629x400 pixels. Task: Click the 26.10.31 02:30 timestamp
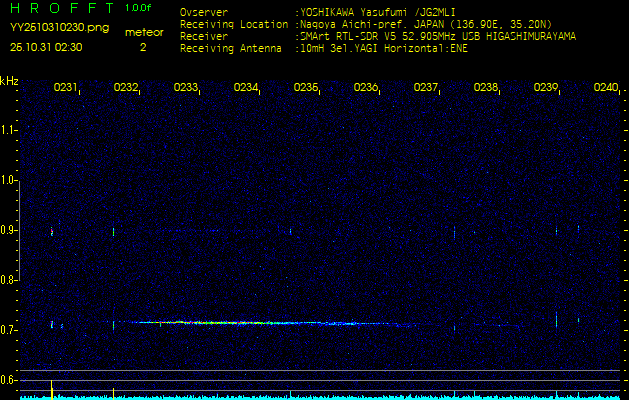(x=46, y=46)
